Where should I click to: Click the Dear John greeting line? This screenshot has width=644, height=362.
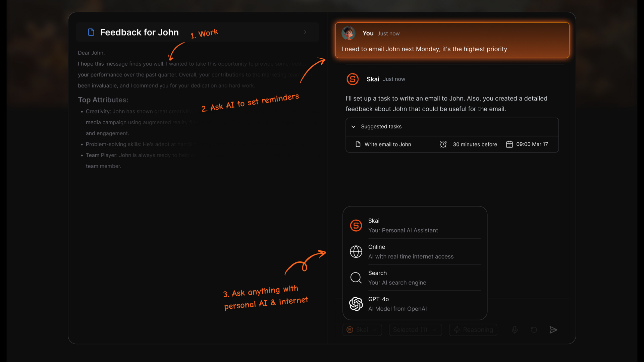pos(91,53)
